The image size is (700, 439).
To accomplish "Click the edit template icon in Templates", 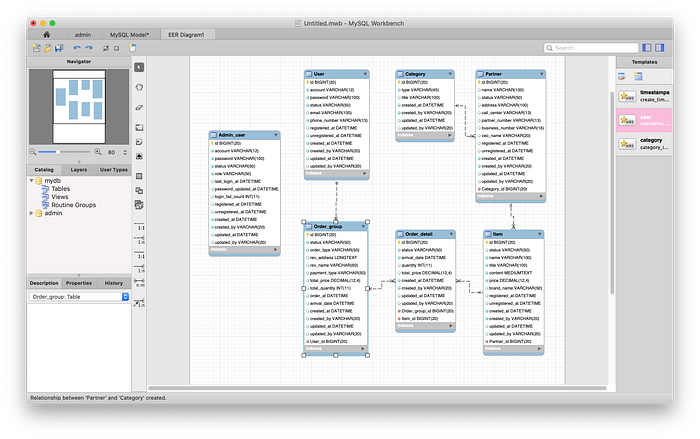I will point(622,77).
